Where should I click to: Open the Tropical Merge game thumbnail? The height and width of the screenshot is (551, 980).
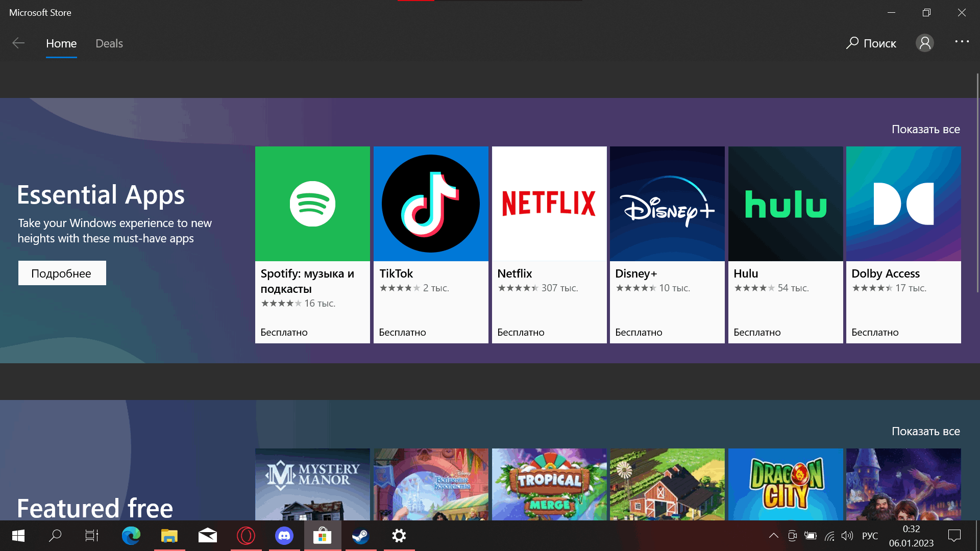tap(549, 484)
